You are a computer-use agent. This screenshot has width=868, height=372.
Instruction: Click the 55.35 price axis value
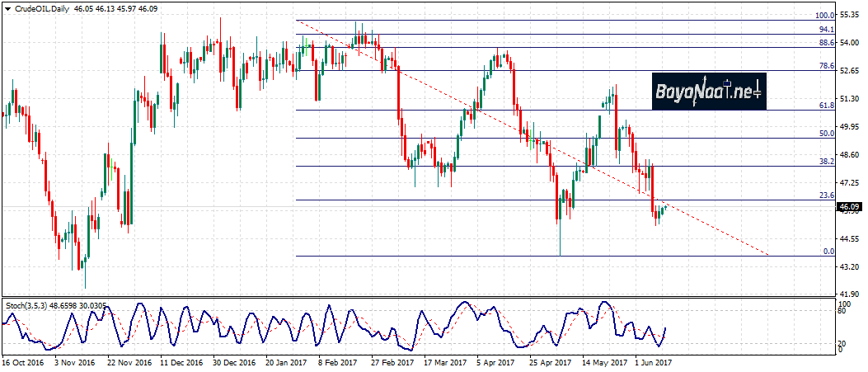851,15
